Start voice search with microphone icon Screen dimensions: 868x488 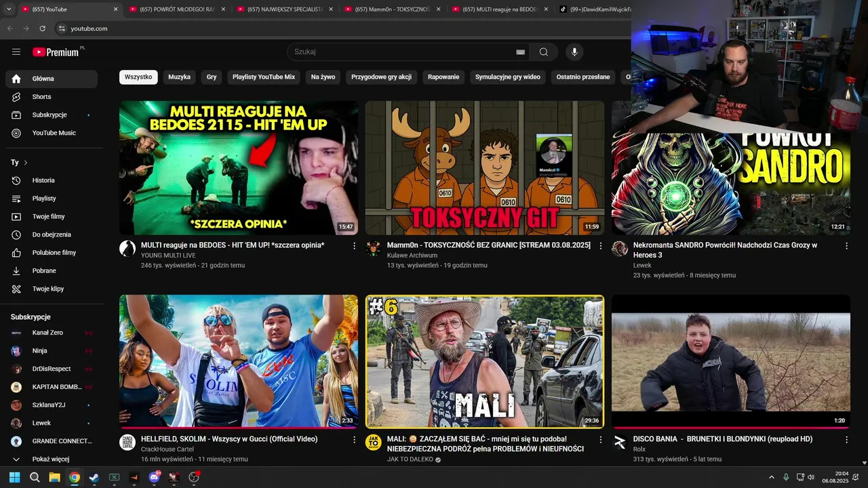tap(574, 52)
